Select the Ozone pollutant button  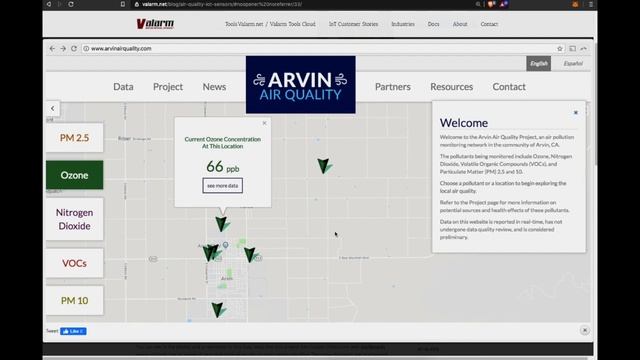tap(74, 175)
